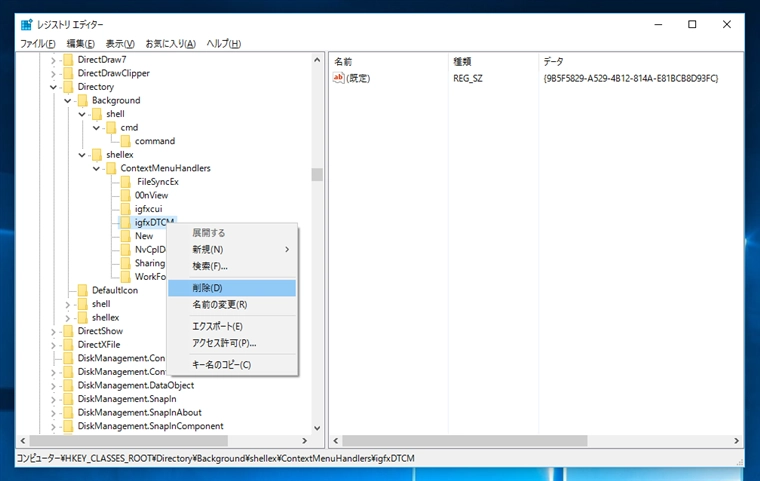Open the ファイル(F) menu
The image size is (760, 481).
38,44
